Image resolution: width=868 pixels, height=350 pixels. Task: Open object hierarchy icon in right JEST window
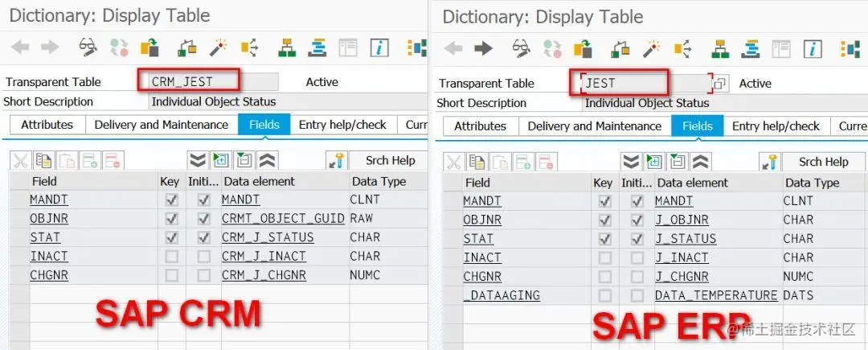click(720, 49)
